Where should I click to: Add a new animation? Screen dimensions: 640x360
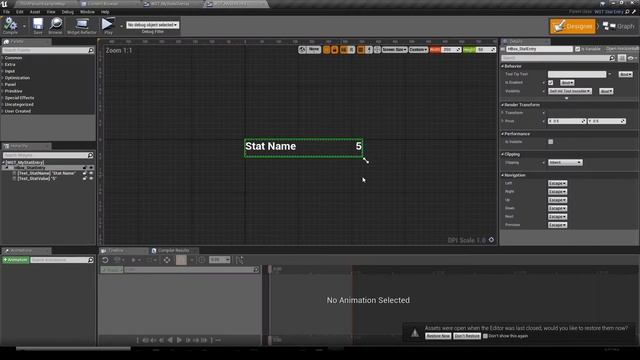point(15,260)
